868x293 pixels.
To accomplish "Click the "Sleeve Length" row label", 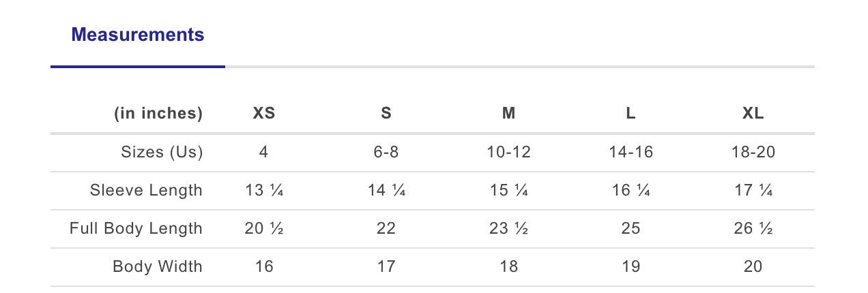I will point(146,190).
